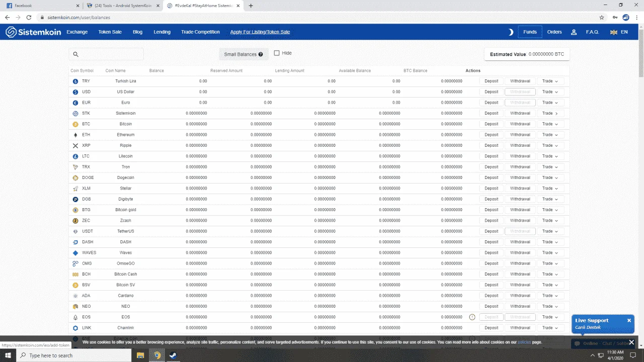
Task: Click the DOGE Dogecoin coin icon
Action: (75, 177)
